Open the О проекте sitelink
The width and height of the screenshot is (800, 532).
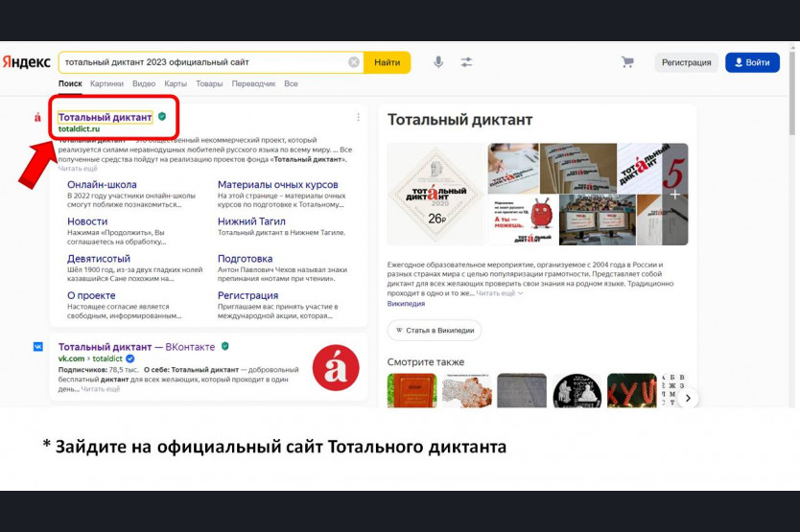tap(91, 295)
